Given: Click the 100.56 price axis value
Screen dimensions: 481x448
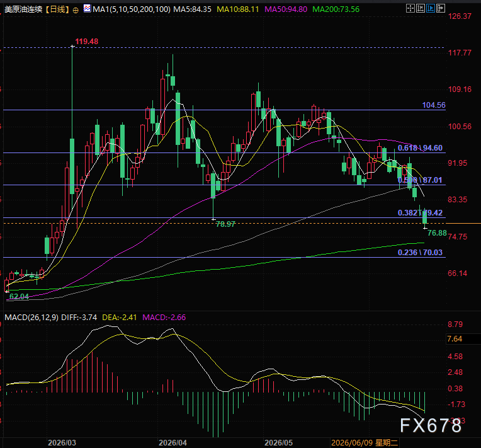Looking at the screenshot, I should 460,126.
